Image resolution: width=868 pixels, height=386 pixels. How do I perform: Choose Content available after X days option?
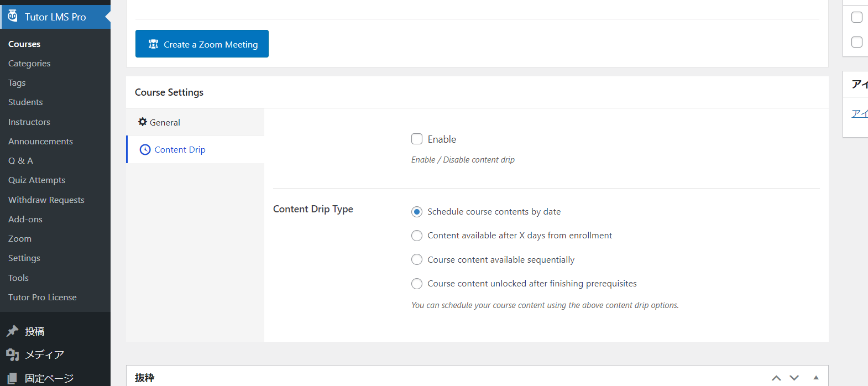pyautogui.click(x=417, y=236)
